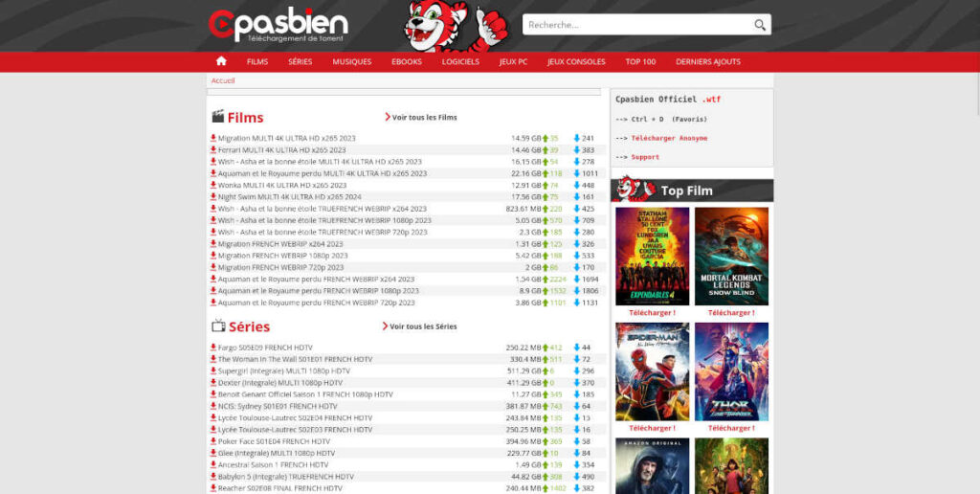This screenshot has width=980, height=494.
Task: Open the LOGICIELS menu
Action: [460, 62]
